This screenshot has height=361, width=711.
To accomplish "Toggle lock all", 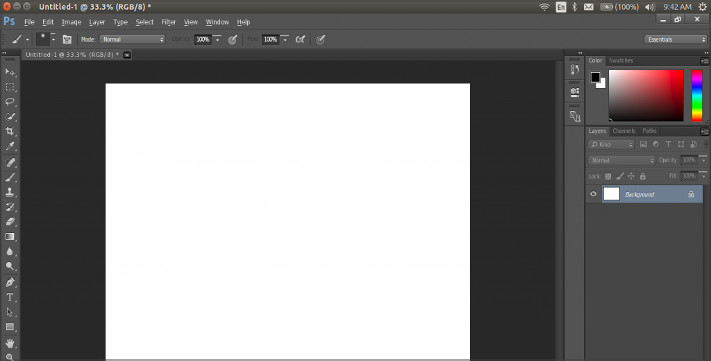I will point(643,176).
